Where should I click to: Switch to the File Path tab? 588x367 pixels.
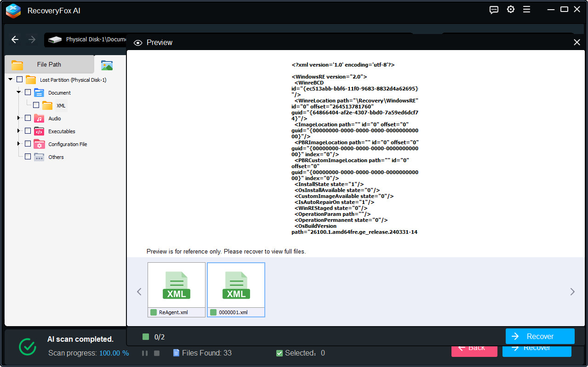tap(49, 64)
